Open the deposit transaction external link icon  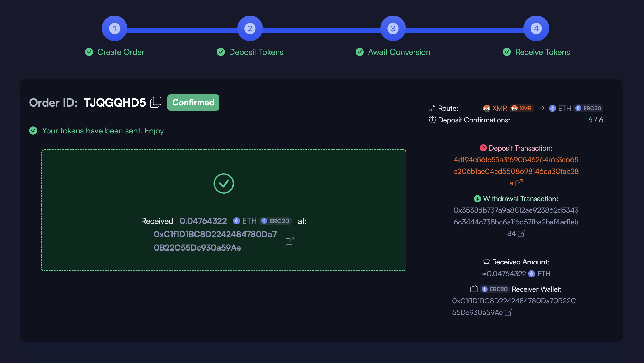pyautogui.click(x=519, y=183)
